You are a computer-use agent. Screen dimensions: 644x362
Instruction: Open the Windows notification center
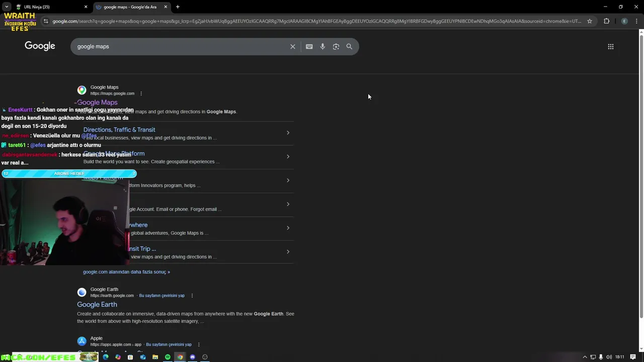(x=633, y=357)
